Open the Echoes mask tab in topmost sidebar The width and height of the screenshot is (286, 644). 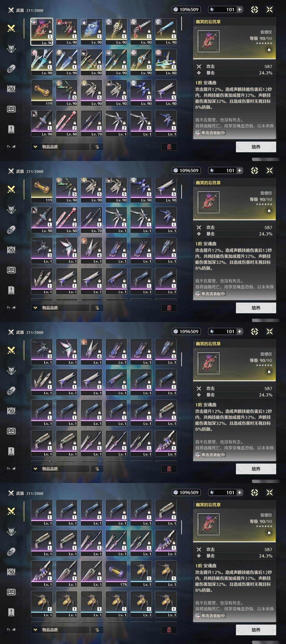click(x=11, y=49)
